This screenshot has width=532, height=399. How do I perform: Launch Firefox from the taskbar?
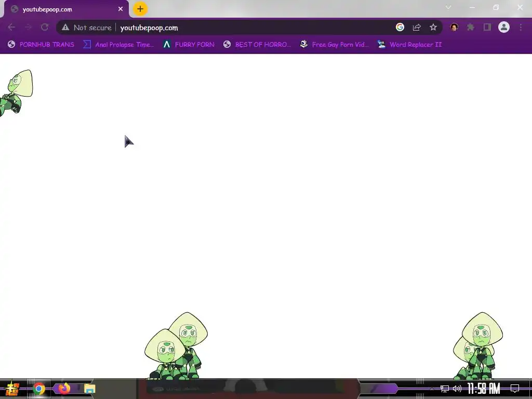[64, 389]
